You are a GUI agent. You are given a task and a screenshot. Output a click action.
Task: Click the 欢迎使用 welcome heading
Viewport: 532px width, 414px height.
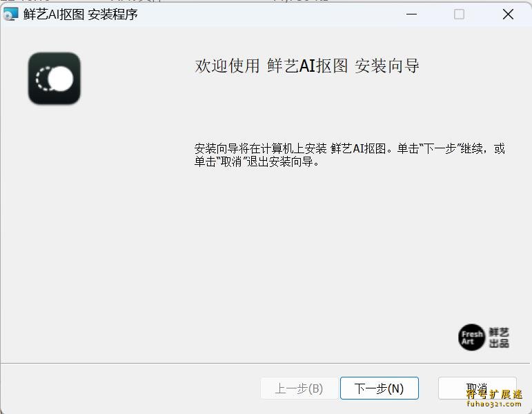pos(228,66)
